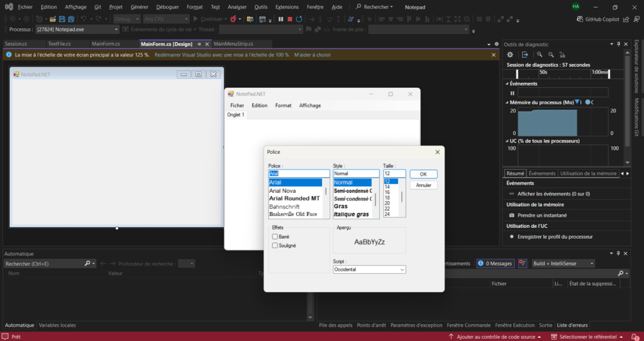644x341 pixels.
Task: Click the red Stop debugging square icon
Action: tap(289, 19)
